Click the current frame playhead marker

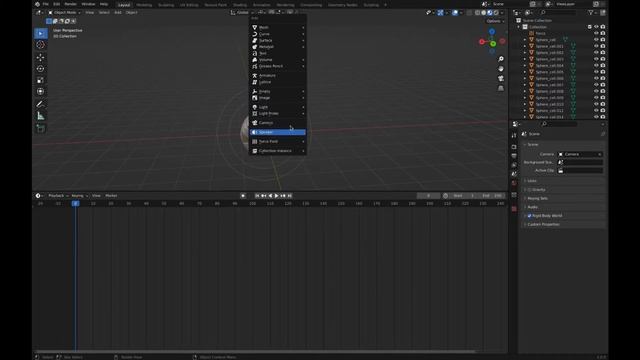pos(76,203)
